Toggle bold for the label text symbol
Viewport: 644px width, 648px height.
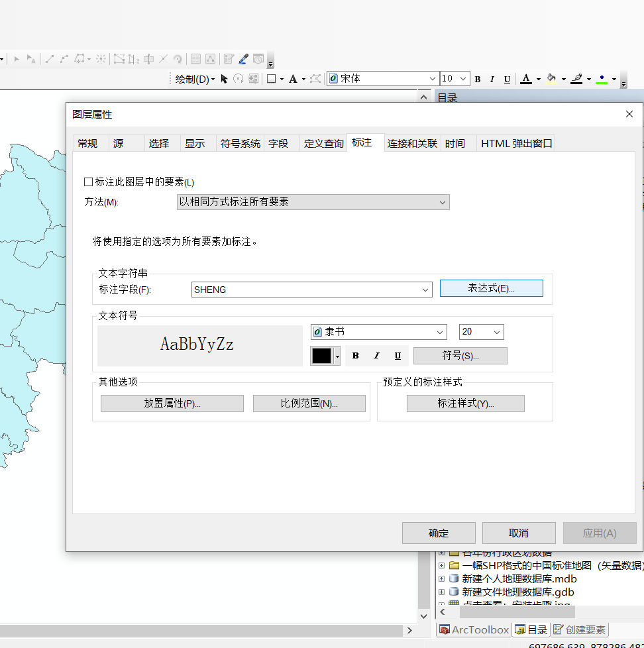pos(355,356)
